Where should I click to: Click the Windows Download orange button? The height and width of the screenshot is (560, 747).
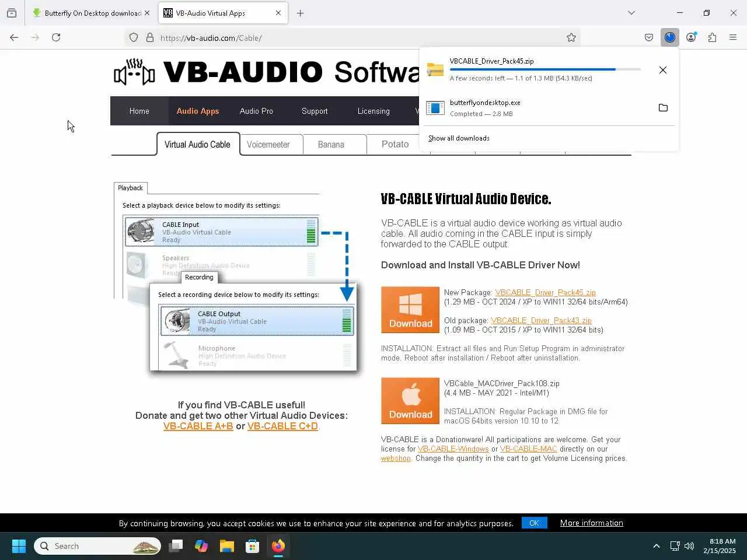click(x=410, y=310)
